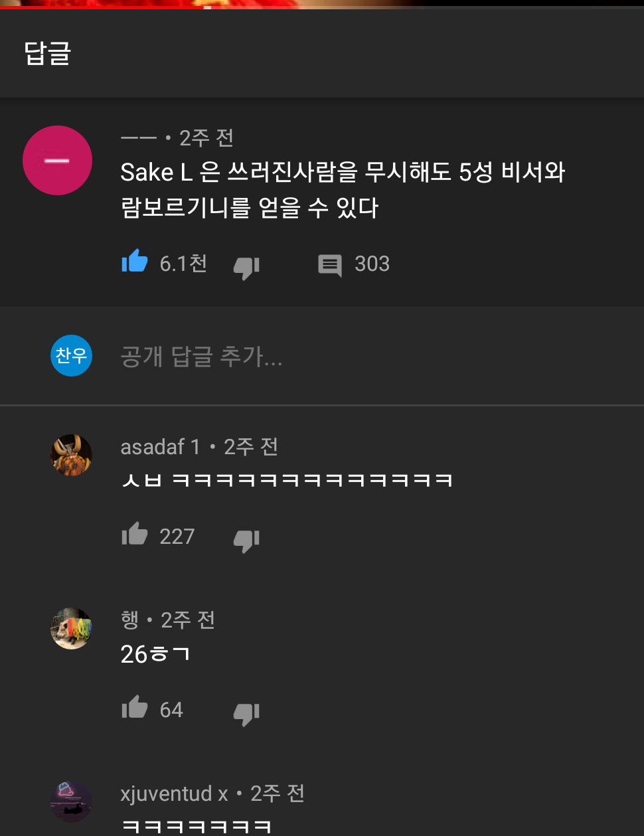Screen dimensions: 644x836
Task: Open replies icon showing 303
Action: [x=330, y=265]
